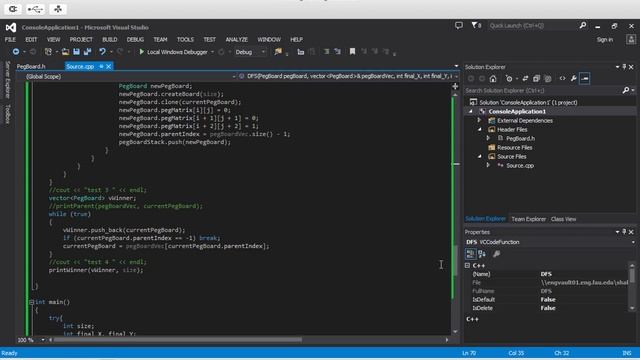The width and height of the screenshot is (640, 360).
Task: Switch to the Class View tab
Action: (x=563, y=219)
